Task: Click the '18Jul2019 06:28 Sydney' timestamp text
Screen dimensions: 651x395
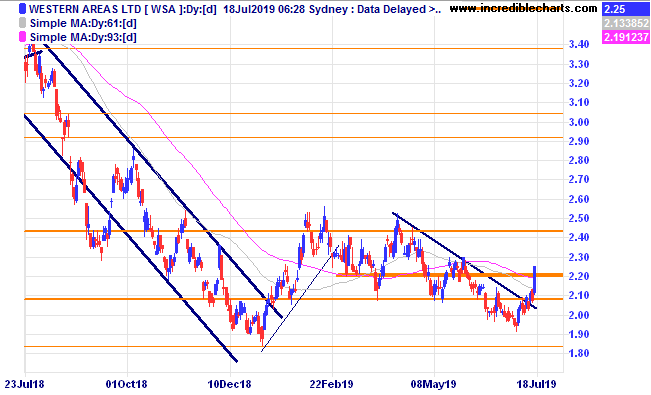Action: point(284,9)
